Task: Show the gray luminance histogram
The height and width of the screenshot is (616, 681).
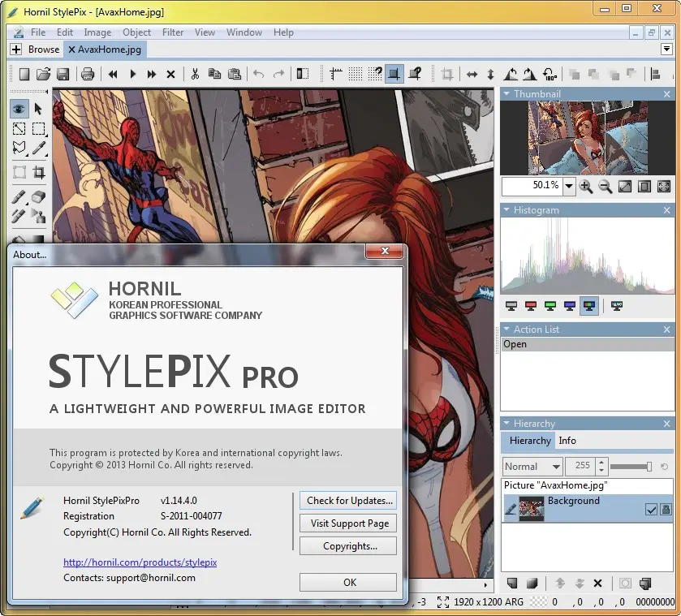Action: tap(511, 306)
